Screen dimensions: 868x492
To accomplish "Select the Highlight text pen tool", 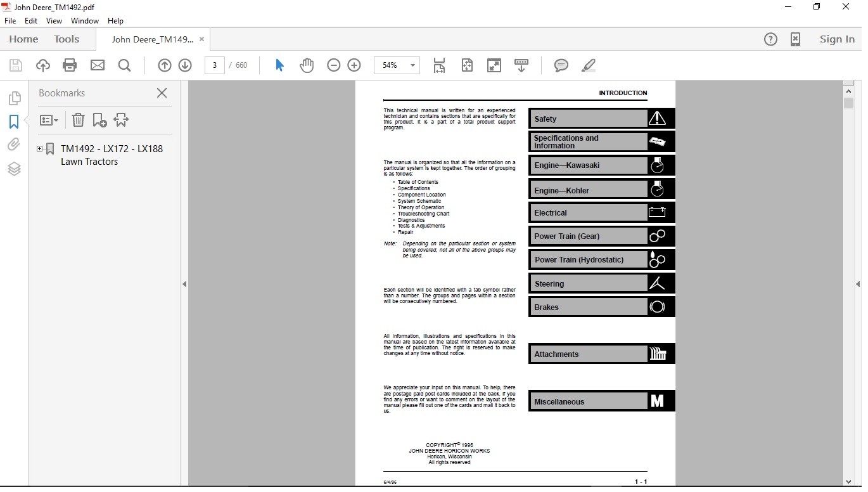I will 589,65.
